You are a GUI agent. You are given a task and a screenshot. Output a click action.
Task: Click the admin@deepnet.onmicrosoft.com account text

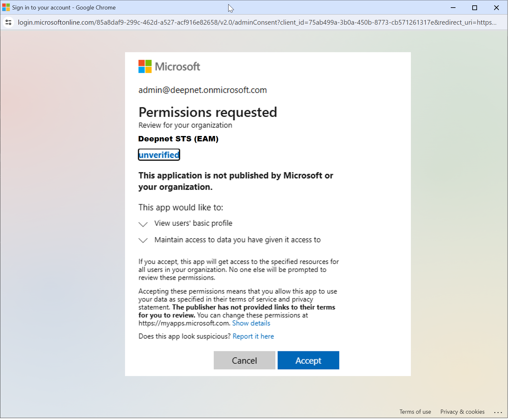pyautogui.click(x=203, y=90)
